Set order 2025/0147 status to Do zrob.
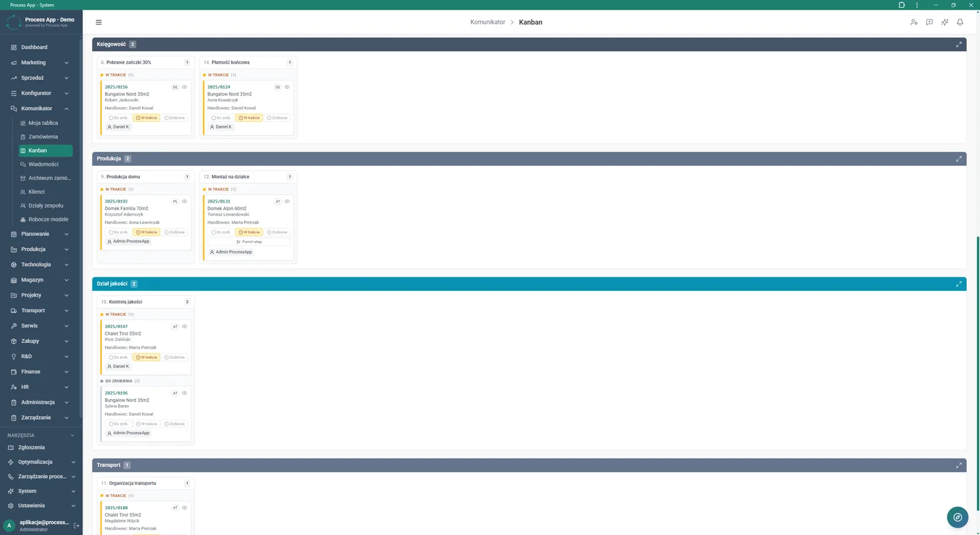This screenshot has width=980, height=535. [119, 357]
